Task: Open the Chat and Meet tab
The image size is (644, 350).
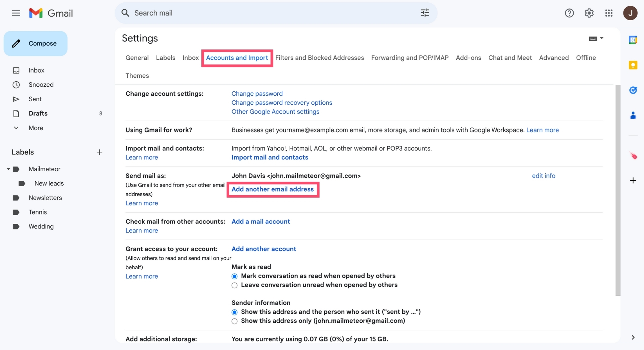Action: pos(510,58)
